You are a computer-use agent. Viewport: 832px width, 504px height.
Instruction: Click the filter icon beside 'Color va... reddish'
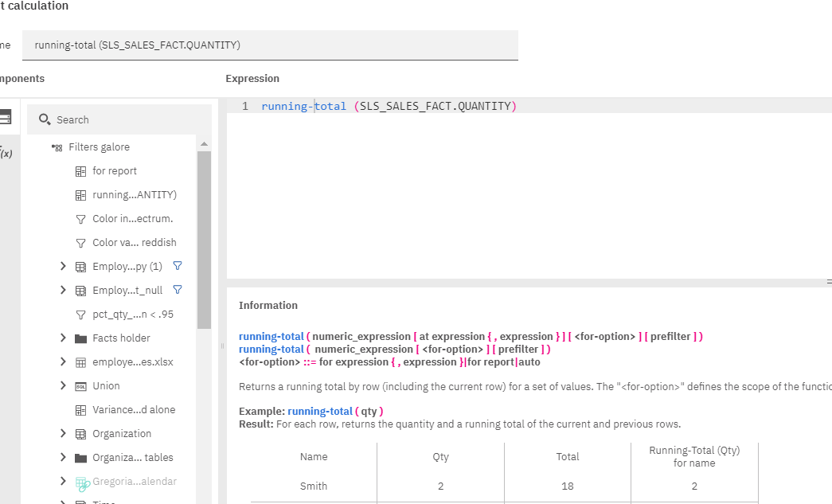[x=80, y=243]
